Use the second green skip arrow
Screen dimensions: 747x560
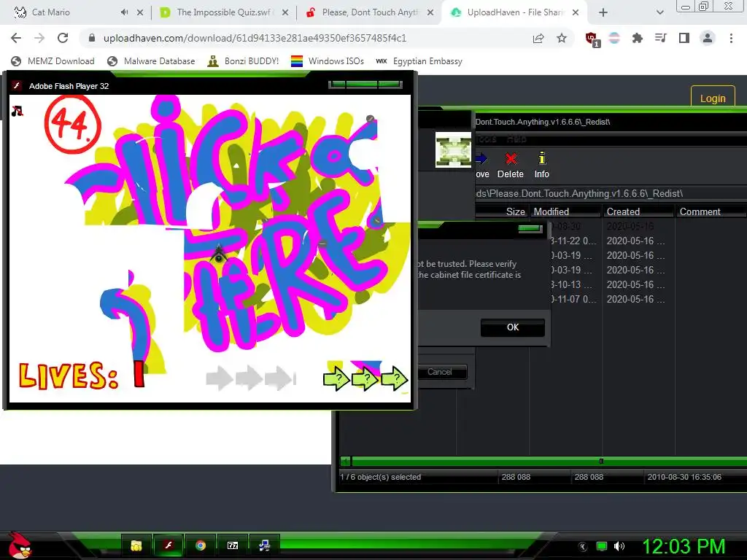coord(365,378)
